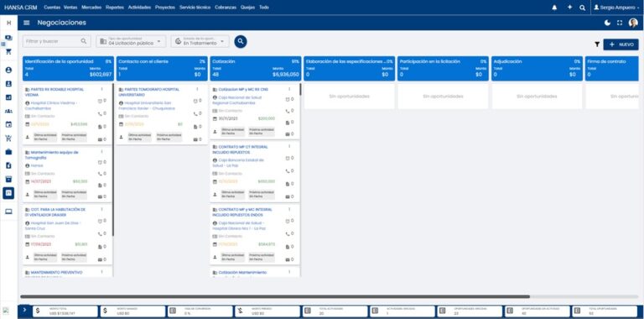Viewport: 644px width, 319px height.
Task: Open the account circle icon in sidebar
Action: (8, 70)
